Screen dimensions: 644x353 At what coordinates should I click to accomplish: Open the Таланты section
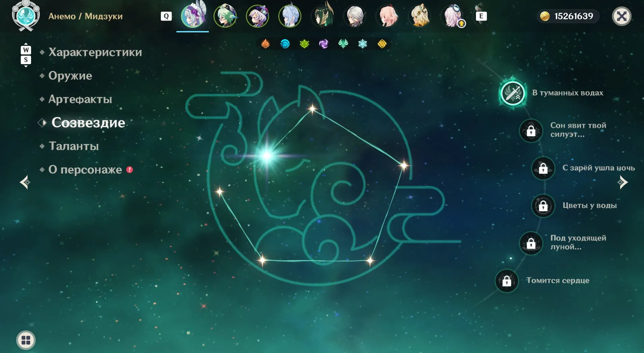coord(74,146)
